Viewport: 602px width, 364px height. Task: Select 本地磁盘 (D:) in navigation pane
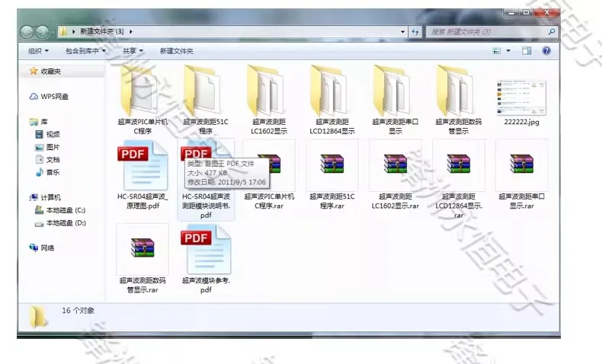point(65,223)
